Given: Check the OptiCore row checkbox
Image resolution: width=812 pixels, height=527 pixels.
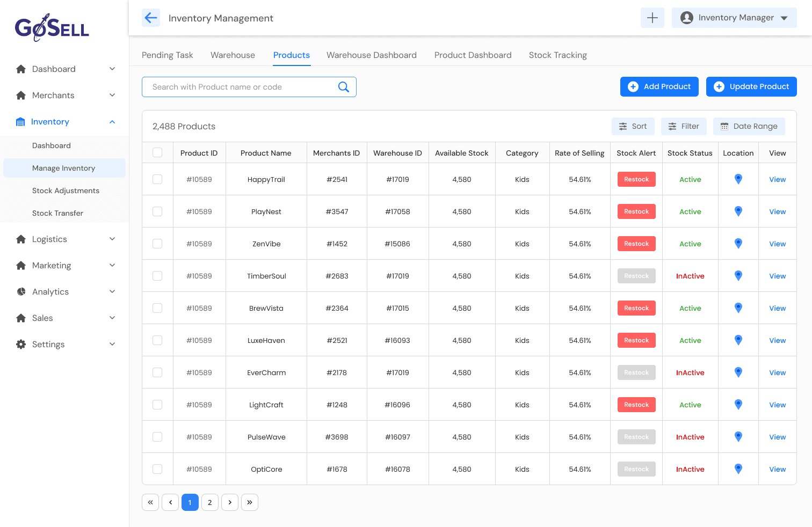Looking at the screenshot, I should coord(157,469).
